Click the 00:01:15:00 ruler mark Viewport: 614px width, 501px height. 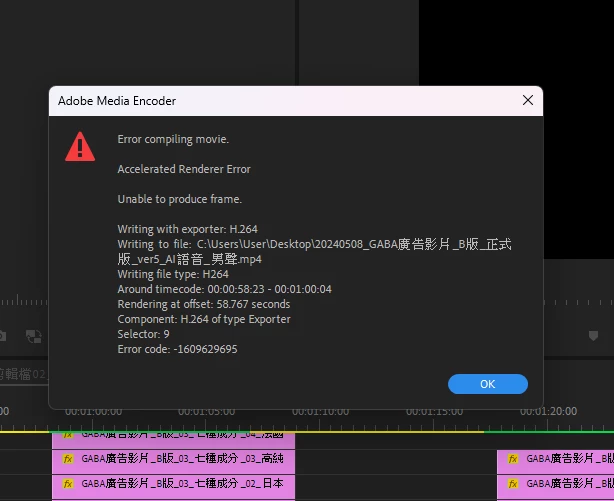434,411
